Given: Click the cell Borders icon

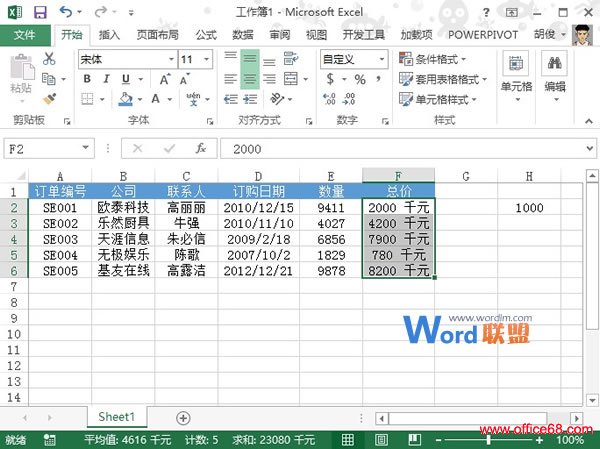Looking at the screenshot, I should [87, 99].
